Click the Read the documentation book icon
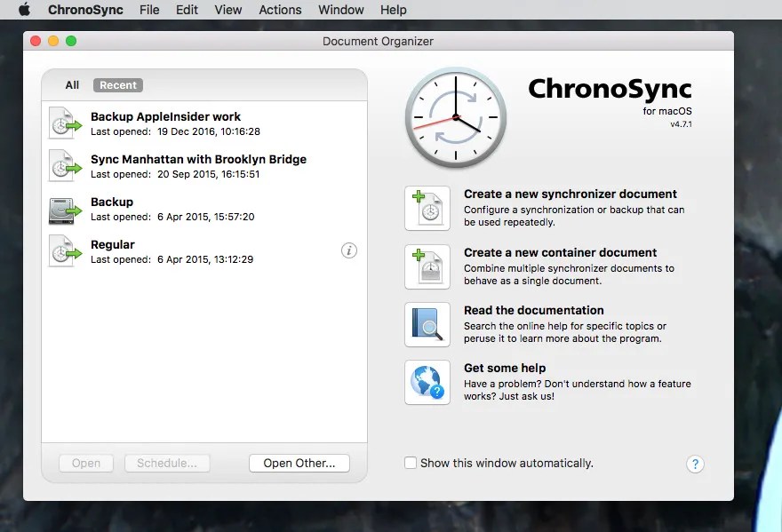The height and width of the screenshot is (532, 782). 427,324
